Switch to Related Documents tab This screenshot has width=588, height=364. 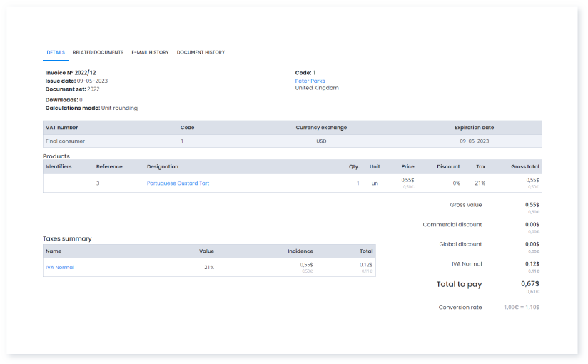pyautogui.click(x=98, y=52)
